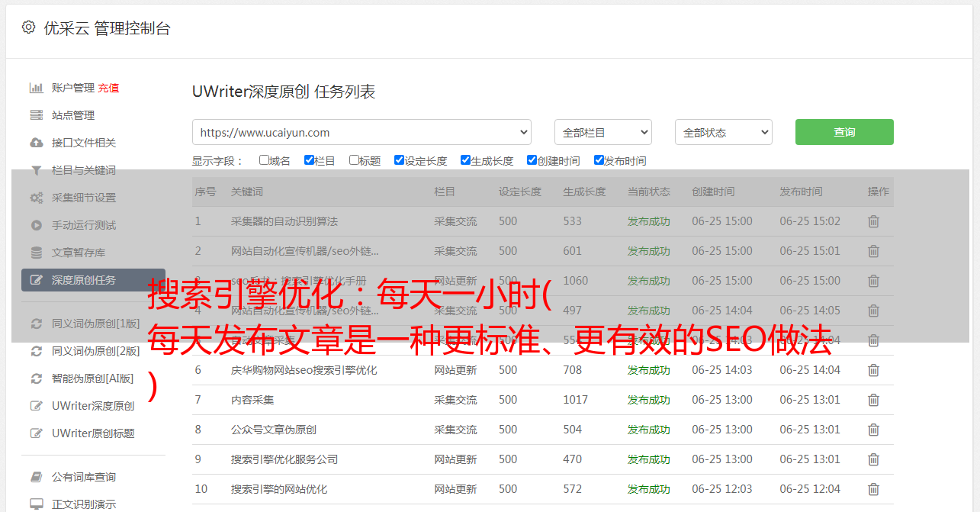Click the 栏目与关键词 filter icon
Screen dimensions: 980x512
coord(36,170)
